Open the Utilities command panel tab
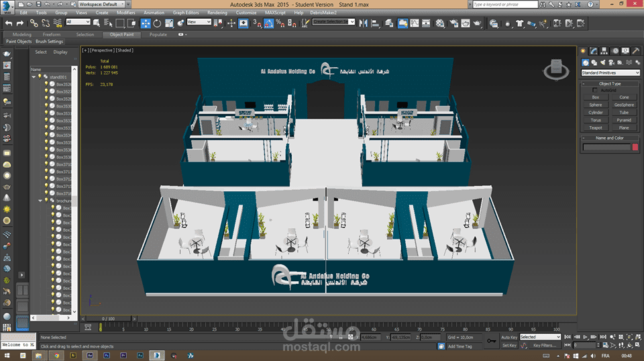The image size is (644, 361). [636, 51]
